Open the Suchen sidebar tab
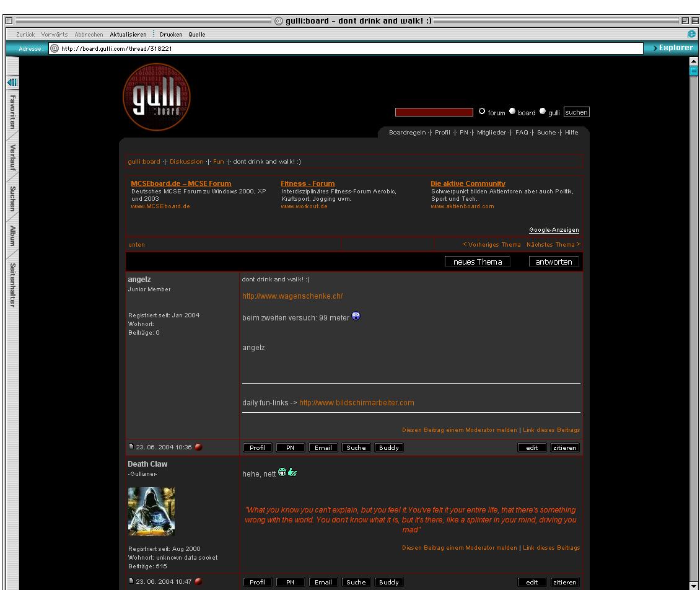This screenshot has height=590, width=700. pyautogui.click(x=12, y=199)
